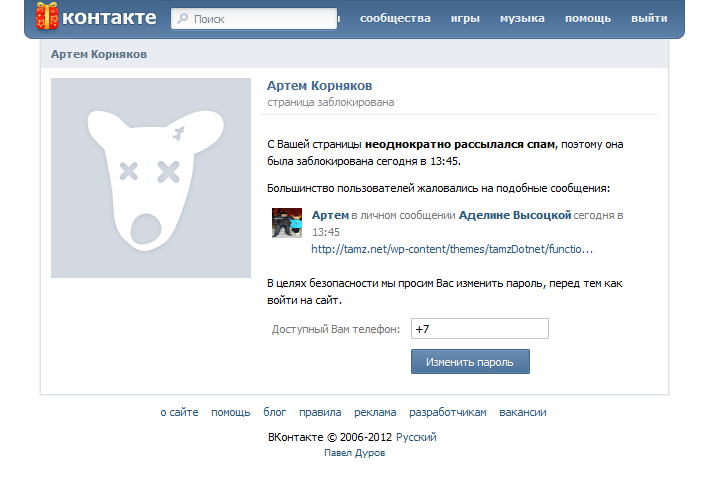The height and width of the screenshot is (481, 723).
Task: Open Артем's small message avatar thumbnail
Action: (x=287, y=223)
